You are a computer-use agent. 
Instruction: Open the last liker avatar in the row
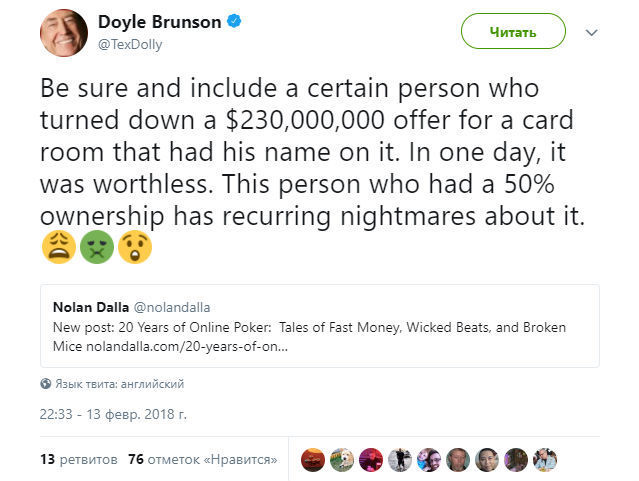[545, 459]
